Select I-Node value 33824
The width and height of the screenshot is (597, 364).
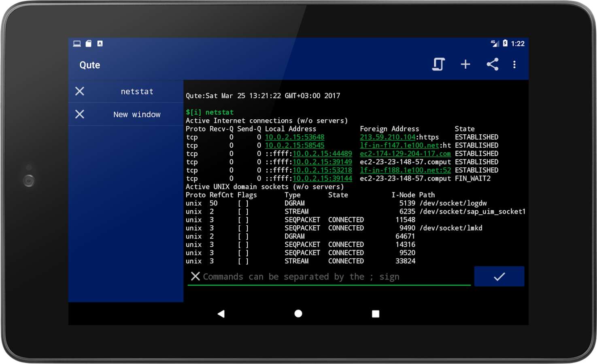point(406,261)
